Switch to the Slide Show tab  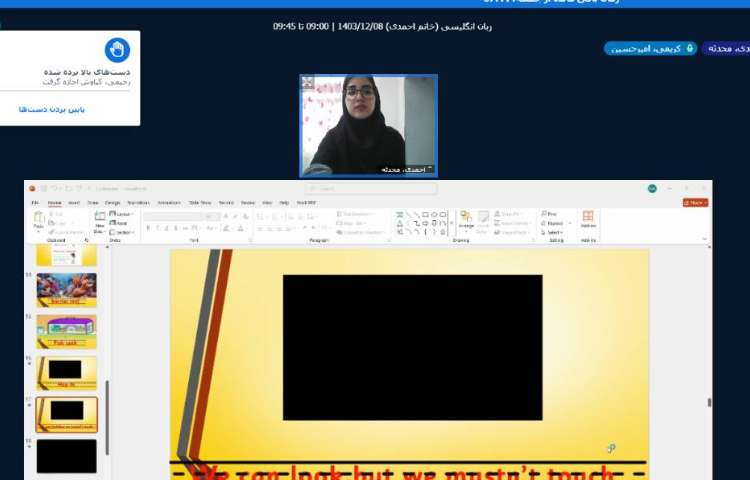point(200,203)
